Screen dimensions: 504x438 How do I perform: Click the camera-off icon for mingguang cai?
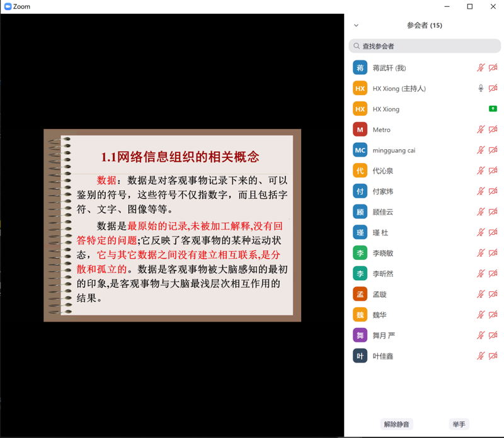coord(493,150)
